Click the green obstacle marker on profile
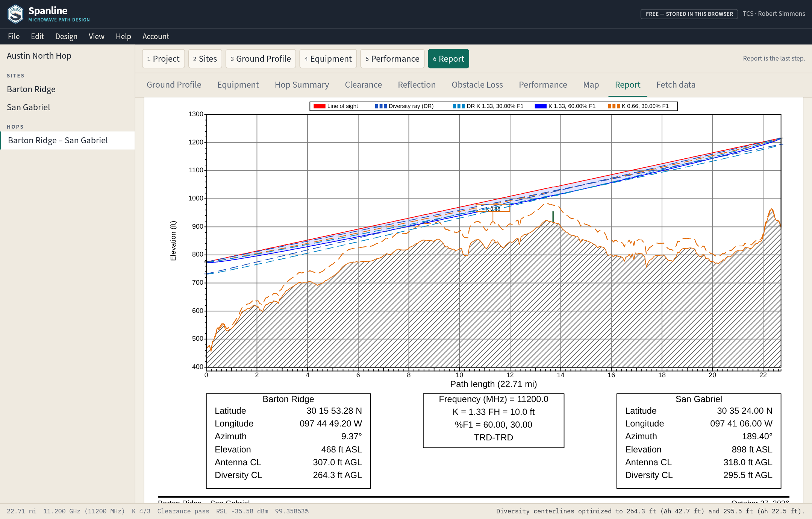This screenshot has height=519, width=812. (x=553, y=217)
